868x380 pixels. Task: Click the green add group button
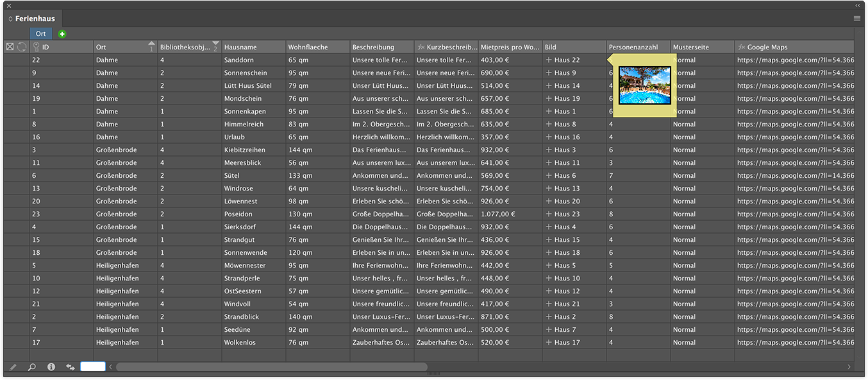click(62, 34)
